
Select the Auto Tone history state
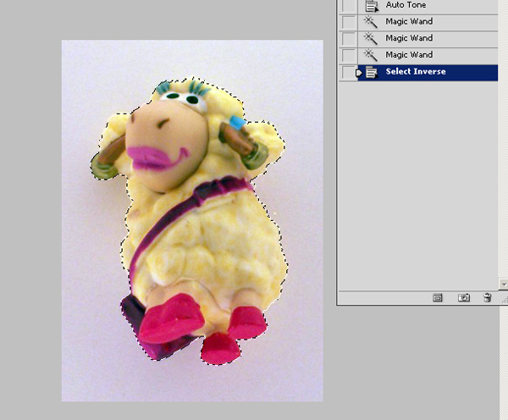coord(428,6)
